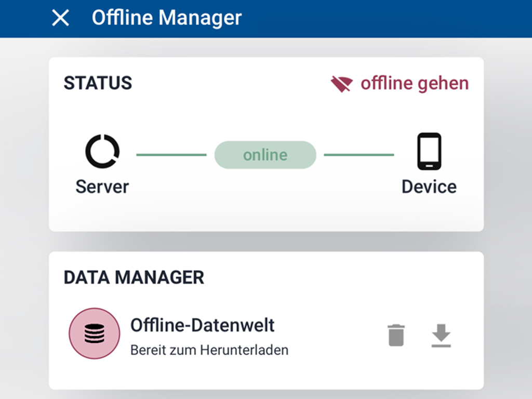
Task: Click the 'Bereit zum Herunterladen' status text
Action: tap(209, 350)
